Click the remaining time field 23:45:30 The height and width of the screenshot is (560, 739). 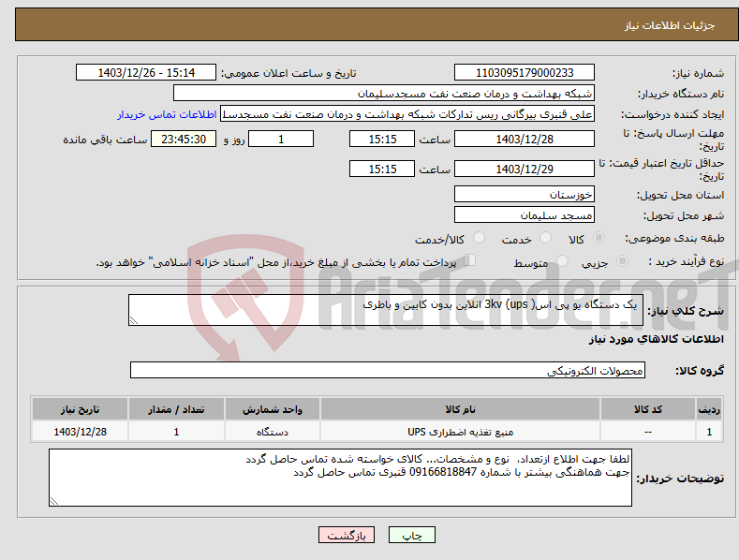click(184, 139)
